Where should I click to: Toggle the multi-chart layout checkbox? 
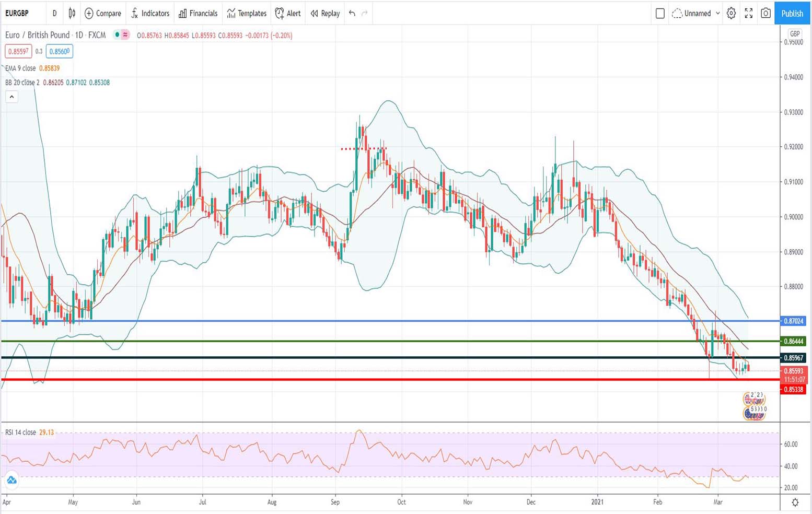660,14
